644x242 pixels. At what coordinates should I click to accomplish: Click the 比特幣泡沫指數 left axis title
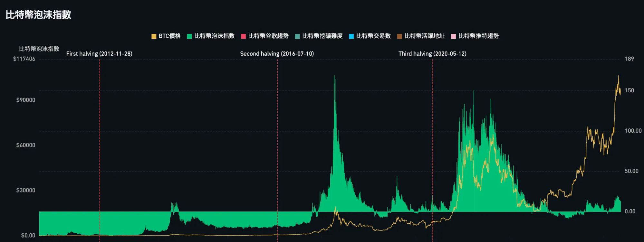tap(39, 49)
